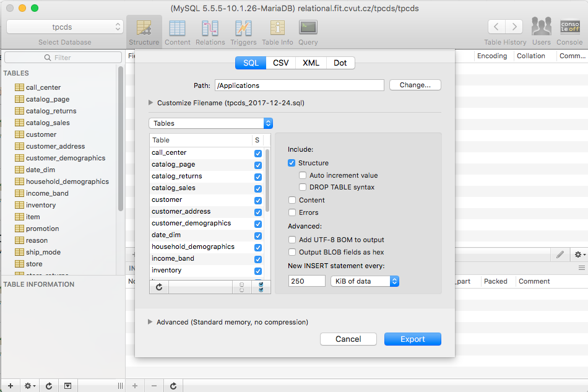Click the table Filter search field
This screenshot has height=392, width=588.
[63, 58]
